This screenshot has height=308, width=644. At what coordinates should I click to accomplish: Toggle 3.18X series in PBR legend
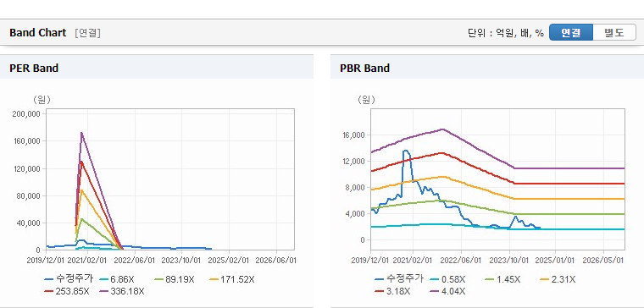point(392,291)
